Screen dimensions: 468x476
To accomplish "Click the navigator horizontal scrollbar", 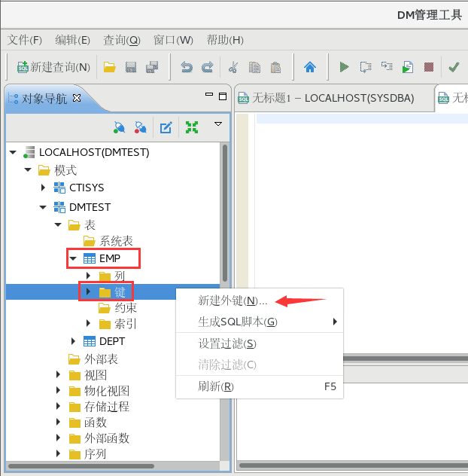I will coord(81,466).
